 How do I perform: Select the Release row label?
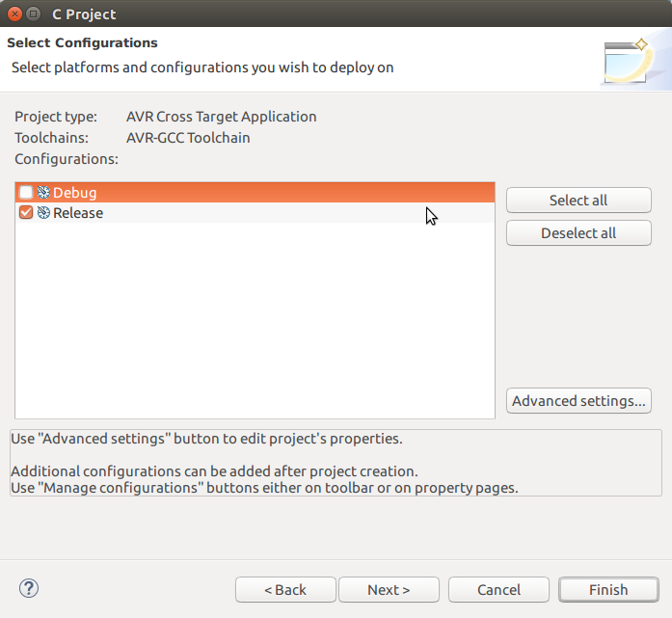78,213
